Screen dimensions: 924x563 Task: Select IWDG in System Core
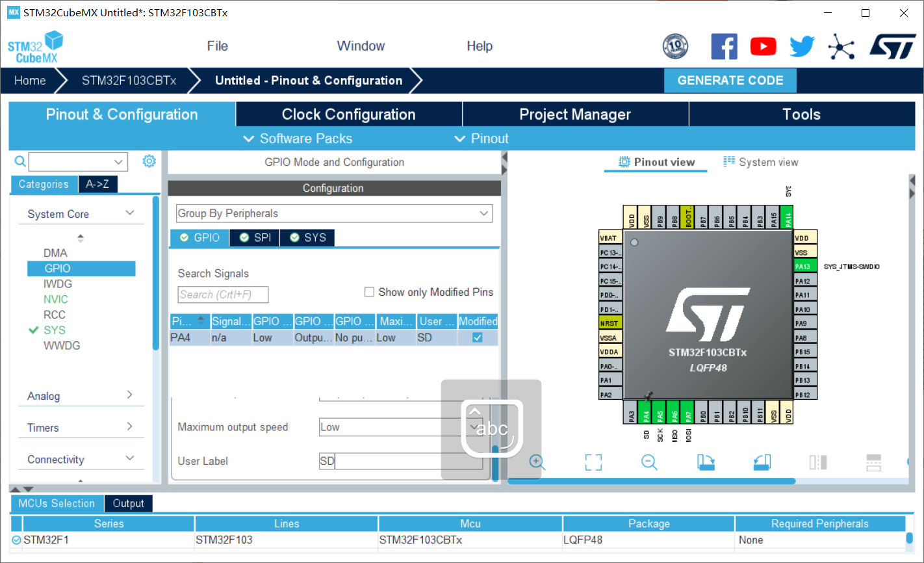coord(58,283)
